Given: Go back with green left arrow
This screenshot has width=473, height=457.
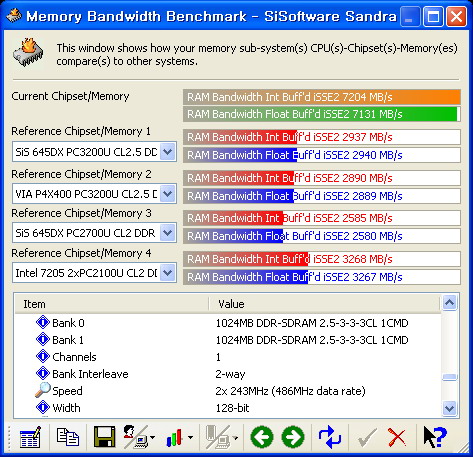Looking at the screenshot, I should 262,437.
